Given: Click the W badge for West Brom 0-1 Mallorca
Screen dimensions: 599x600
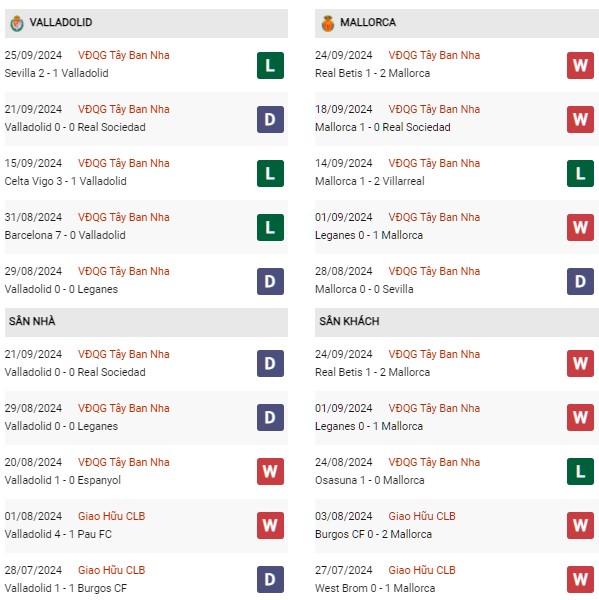Looking at the screenshot, I should tap(580, 579).
